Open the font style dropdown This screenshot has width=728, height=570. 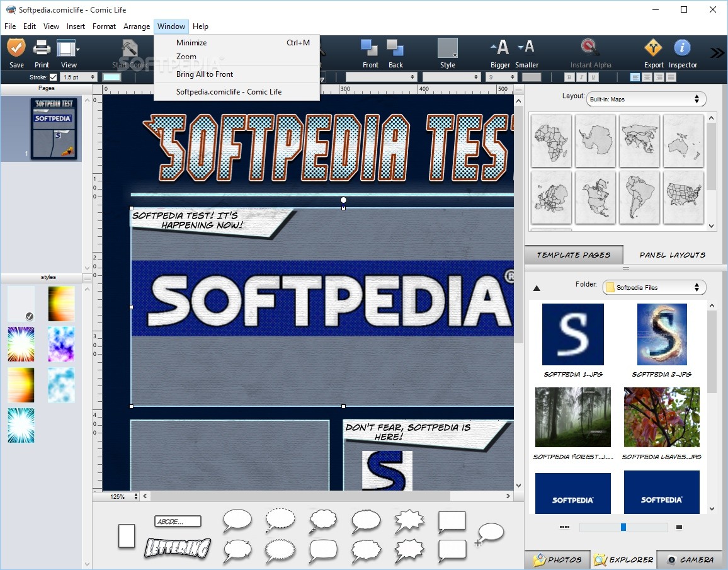pyautogui.click(x=451, y=77)
